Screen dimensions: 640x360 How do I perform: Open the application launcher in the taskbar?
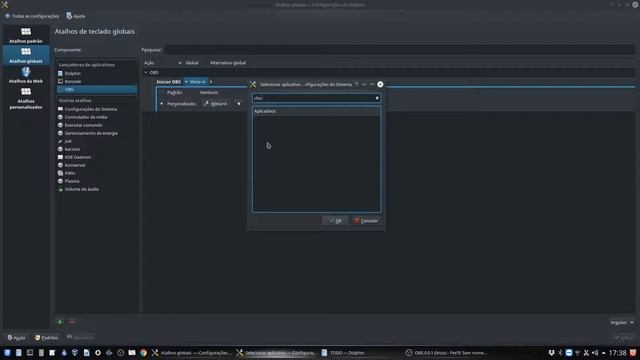[x=7, y=353]
